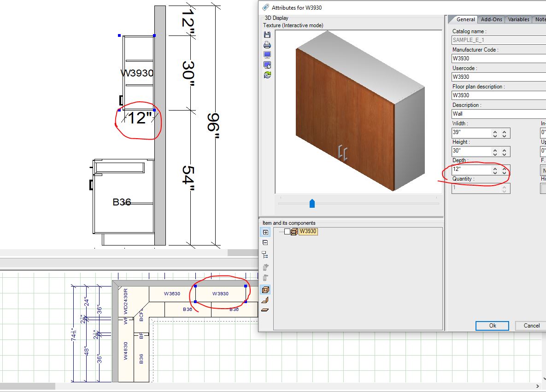
Task: Click the save icon in 3D Display
Action: [267, 35]
